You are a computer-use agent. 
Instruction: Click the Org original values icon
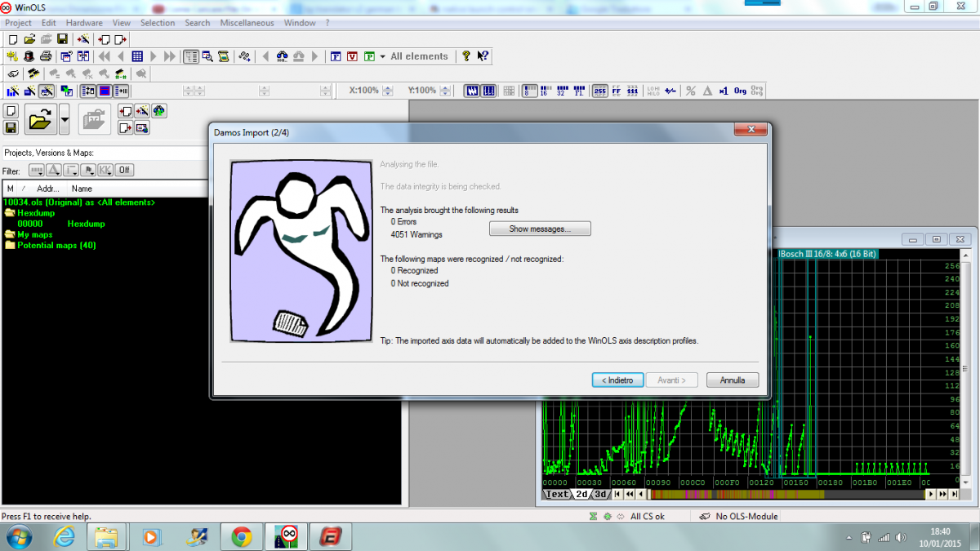[740, 91]
